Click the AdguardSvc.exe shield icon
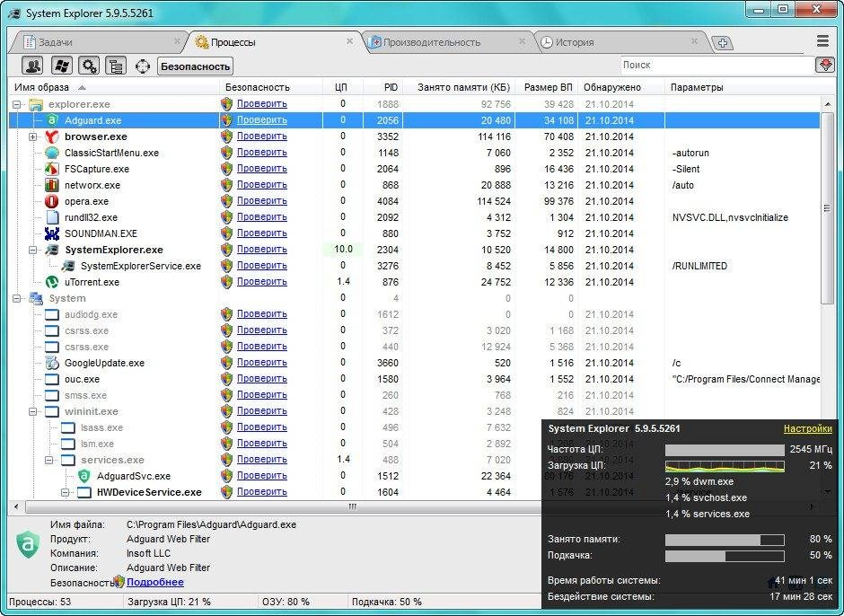Screen dimensions: 844x616 pos(84,475)
